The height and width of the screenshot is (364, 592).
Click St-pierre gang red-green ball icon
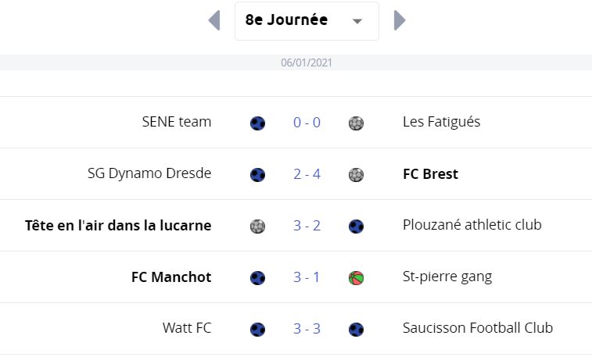coord(356,278)
